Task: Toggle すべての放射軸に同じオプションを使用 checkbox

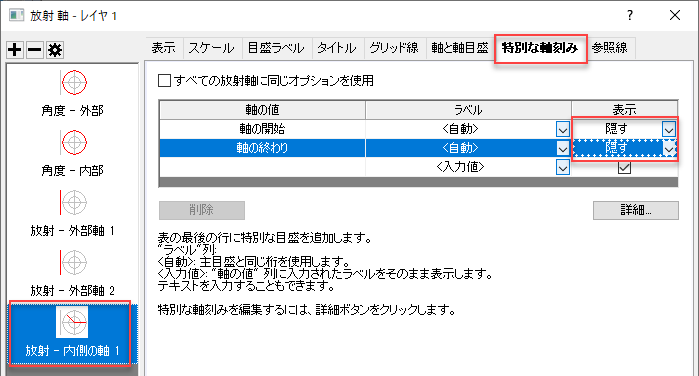Action: point(164,81)
